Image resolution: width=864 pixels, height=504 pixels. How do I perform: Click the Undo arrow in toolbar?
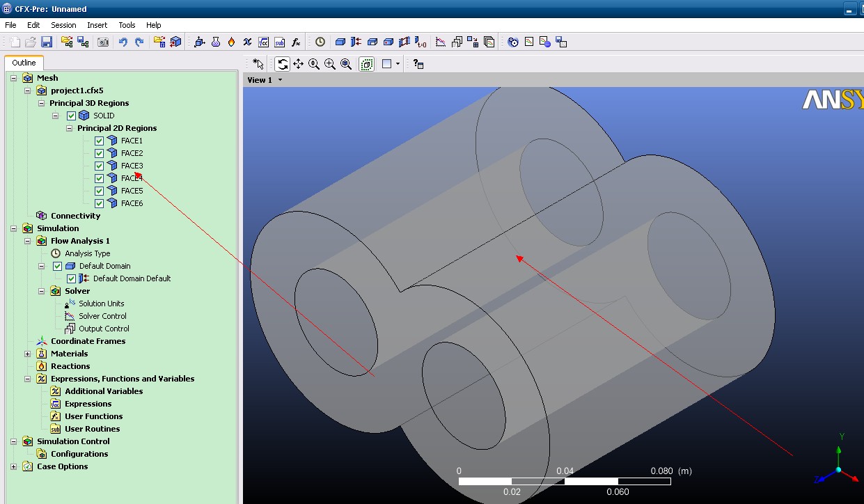(x=123, y=42)
